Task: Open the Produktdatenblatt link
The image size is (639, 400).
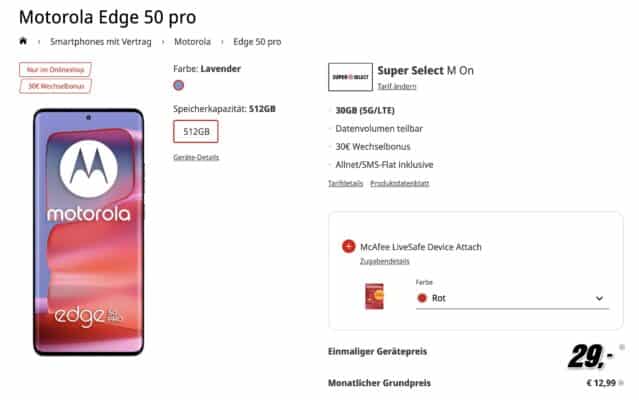Action: pos(400,183)
